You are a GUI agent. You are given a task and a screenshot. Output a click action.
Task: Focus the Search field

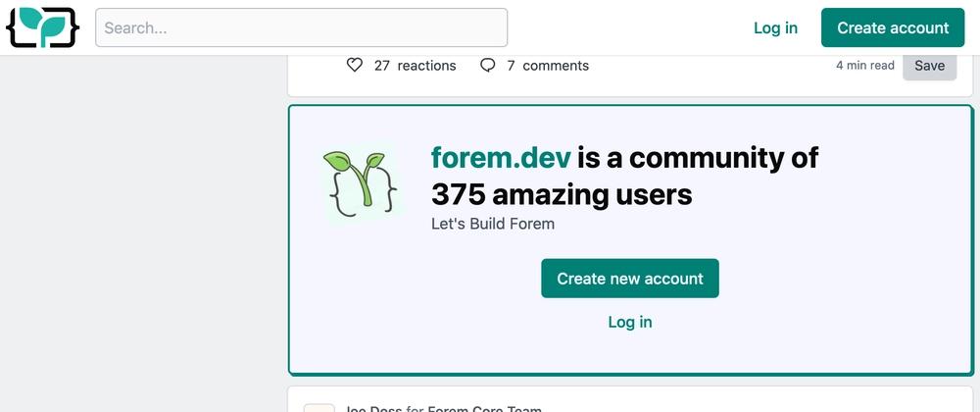(301, 27)
